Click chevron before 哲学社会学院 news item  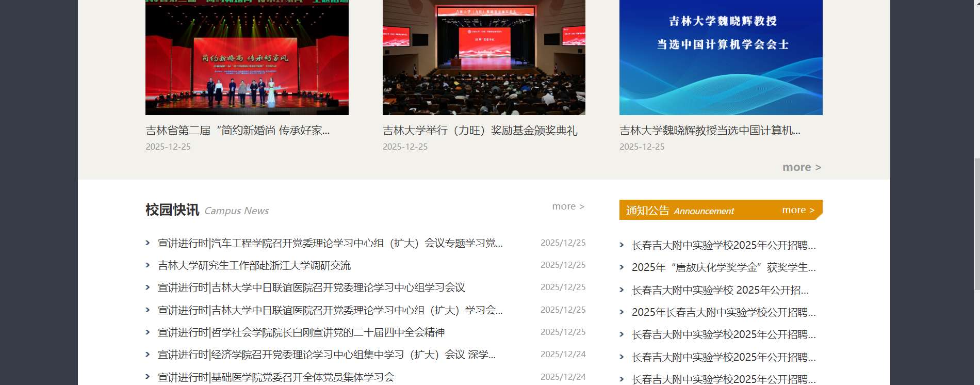[148, 332]
